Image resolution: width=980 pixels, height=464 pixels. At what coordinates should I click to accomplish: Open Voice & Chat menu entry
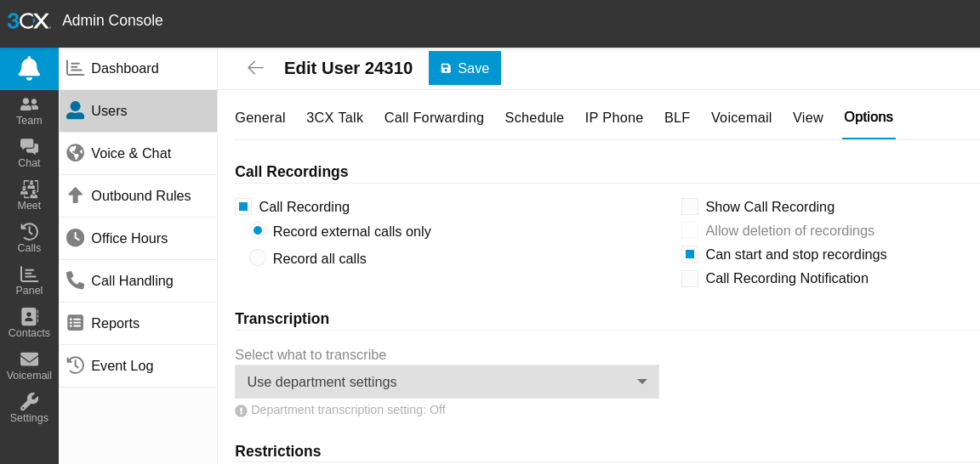(138, 153)
